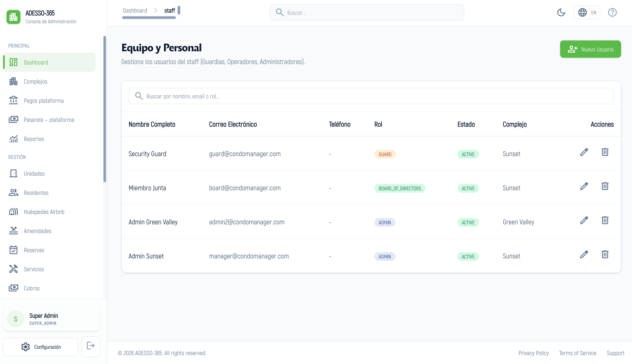632x364 pixels.
Task: Click manager@condomanager.com email
Action: click(x=249, y=256)
